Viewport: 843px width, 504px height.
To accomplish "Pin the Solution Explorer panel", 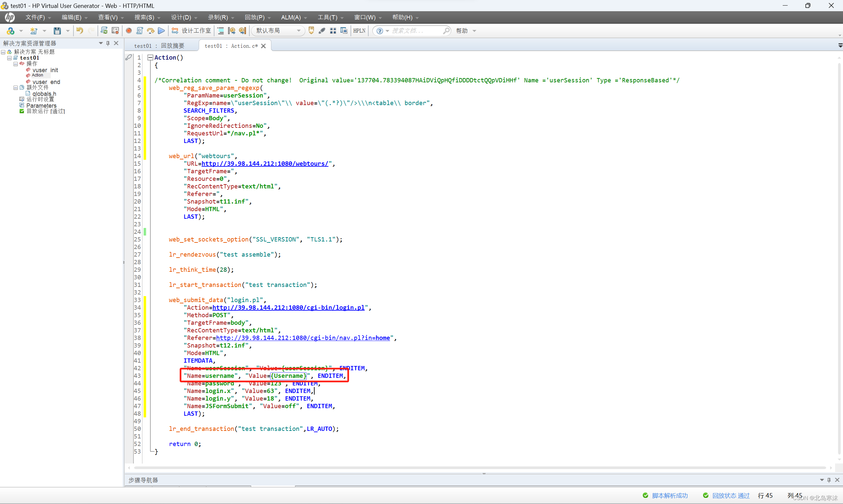I will point(108,43).
